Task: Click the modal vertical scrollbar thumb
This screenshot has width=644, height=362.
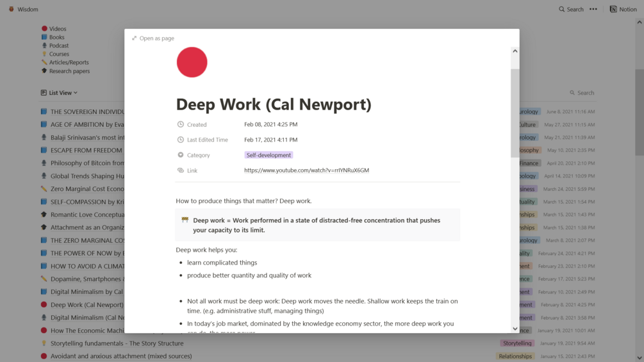Action: [x=515, y=113]
